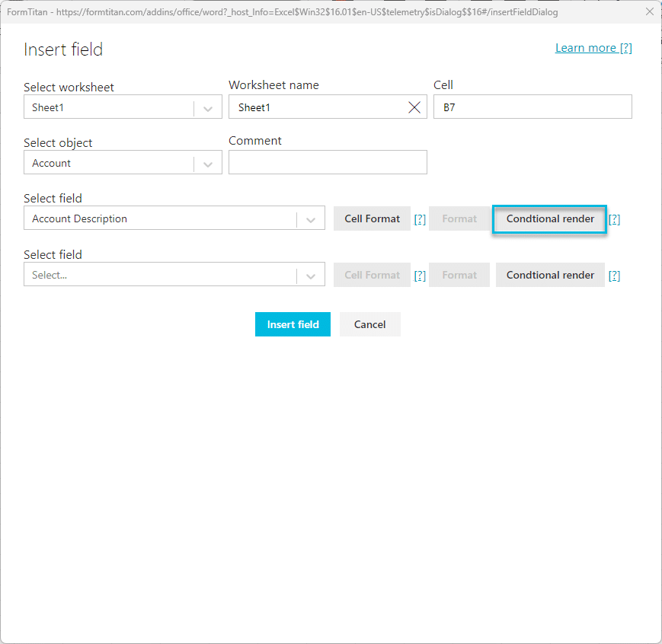Open Condtional render for Account Description
The image size is (662, 644).
[550, 218]
